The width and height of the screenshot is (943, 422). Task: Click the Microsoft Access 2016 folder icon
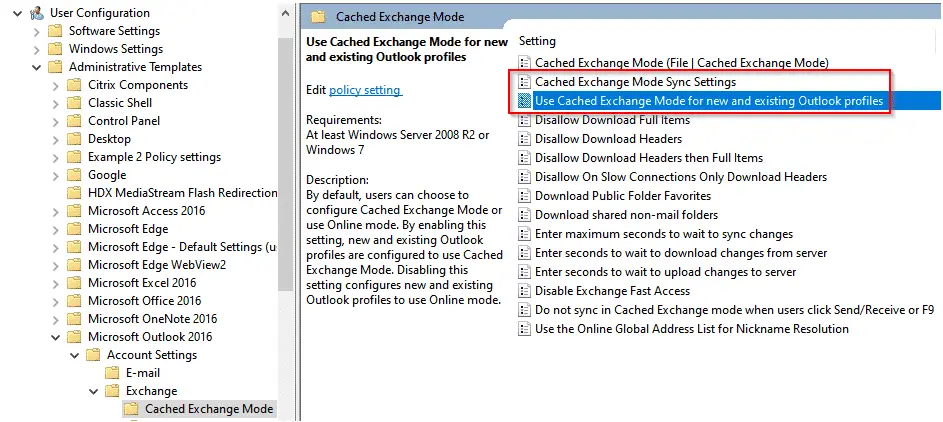tap(74, 211)
